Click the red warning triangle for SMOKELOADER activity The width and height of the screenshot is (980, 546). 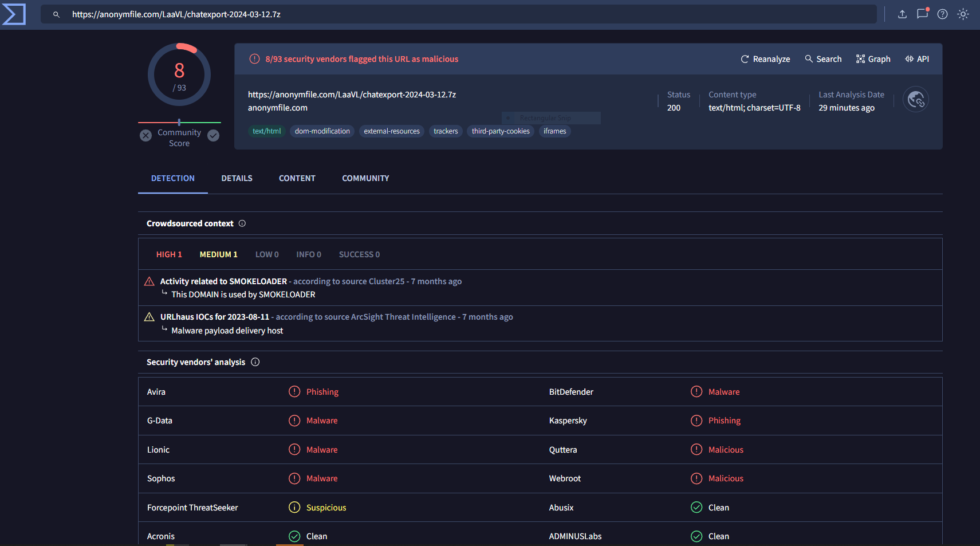click(x=149, y=281)
